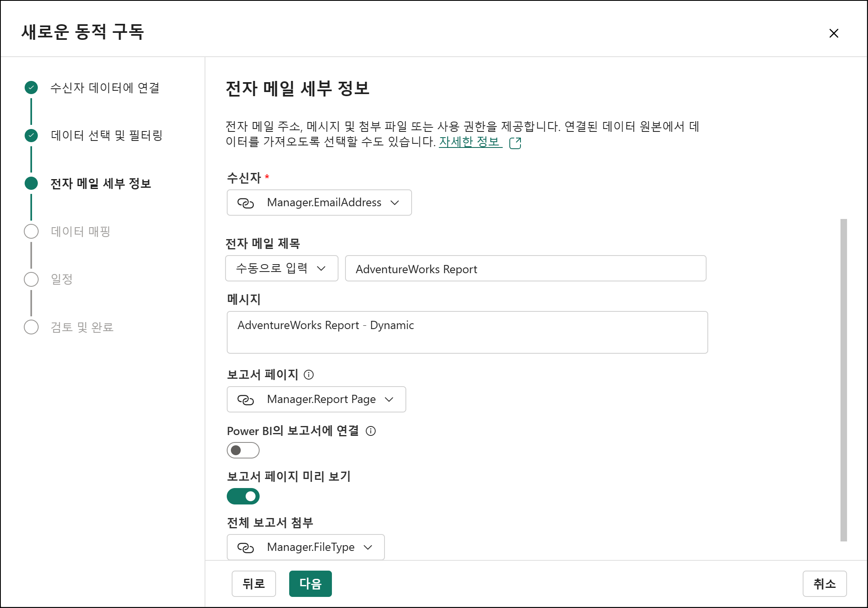This screenshot has height=608, width=868.
Task: Click the AdventureWorks Report subject text field
Action: tap(525, 269)
